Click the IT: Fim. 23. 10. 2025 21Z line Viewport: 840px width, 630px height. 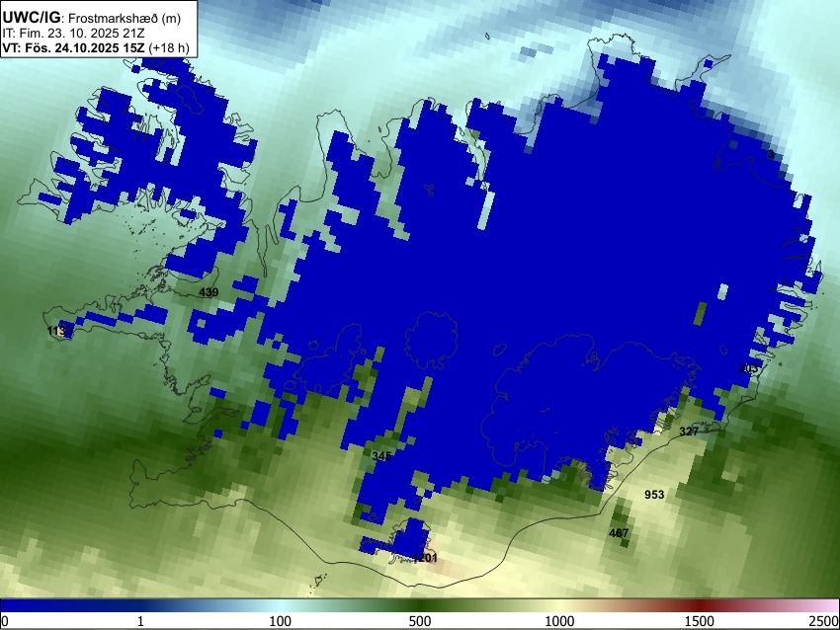pos(73,34)
